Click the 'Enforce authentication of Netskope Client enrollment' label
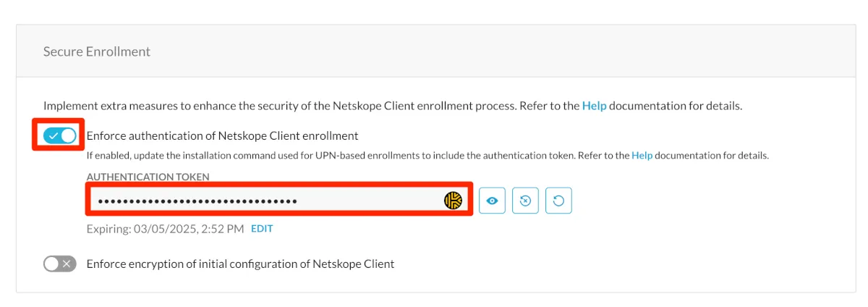The image size is (868, 307). point(222,135)
